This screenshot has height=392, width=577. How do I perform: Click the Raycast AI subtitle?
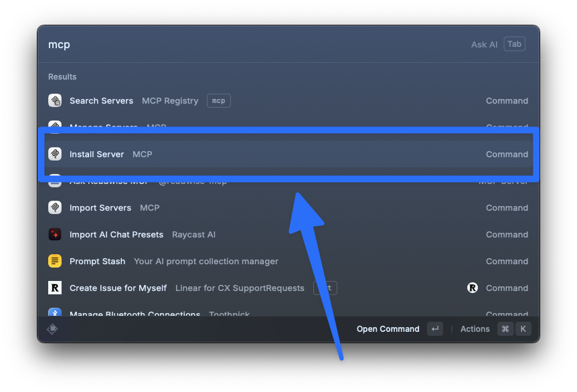(193, 235)
